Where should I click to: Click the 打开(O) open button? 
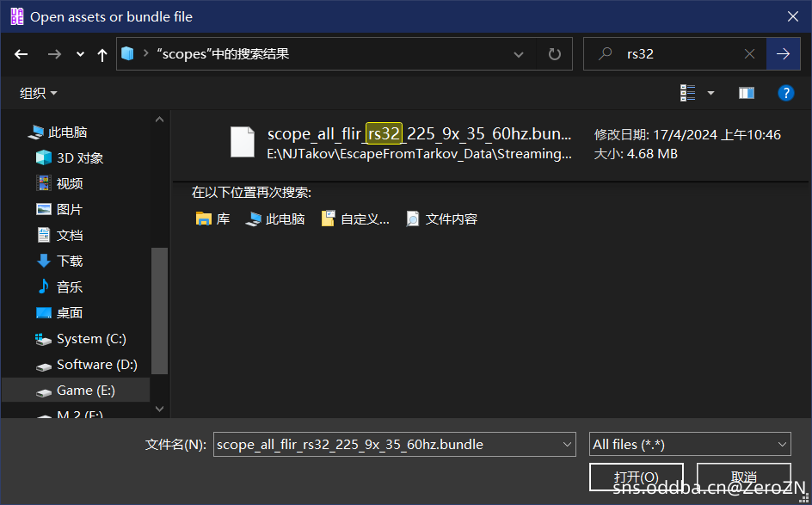pyautogui.click(x=636, y=477)
